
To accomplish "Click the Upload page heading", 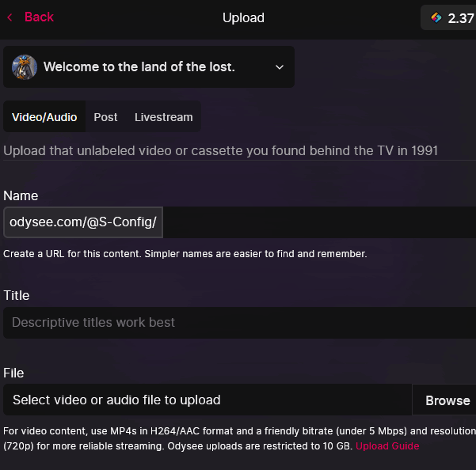I will coord(243,17).
